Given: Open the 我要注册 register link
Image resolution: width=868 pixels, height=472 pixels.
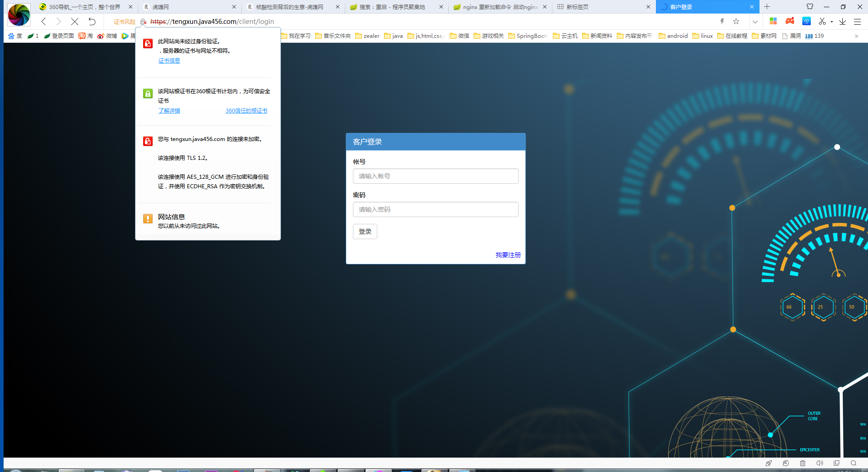Looking at the screenshot, I should click(x=508, y=255).
